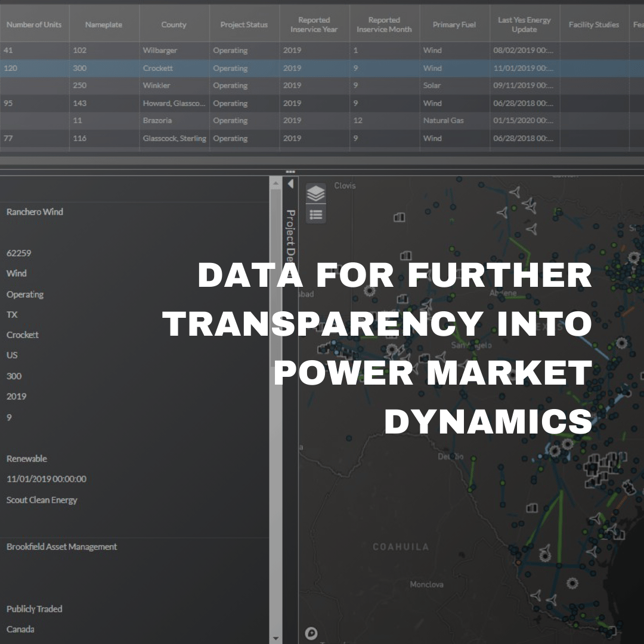Click the panel splitter handle dots
Screen dimensions: 644x644
pos(290,172)
